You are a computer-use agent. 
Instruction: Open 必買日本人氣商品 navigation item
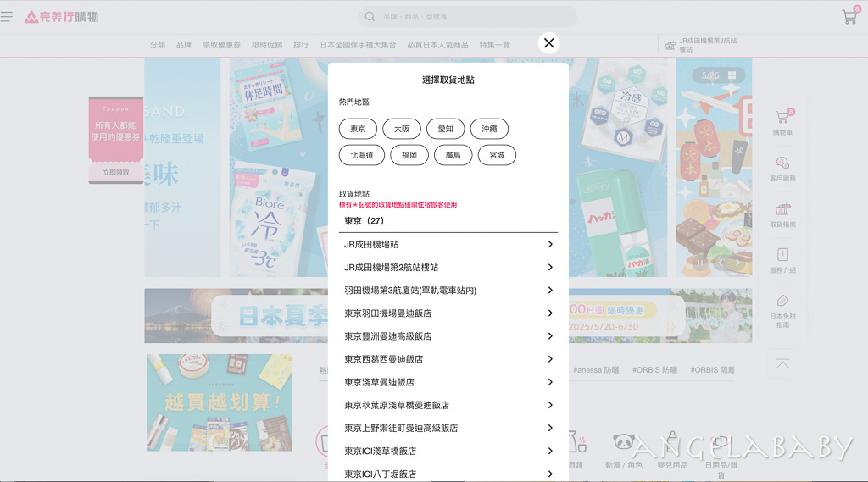438,45
